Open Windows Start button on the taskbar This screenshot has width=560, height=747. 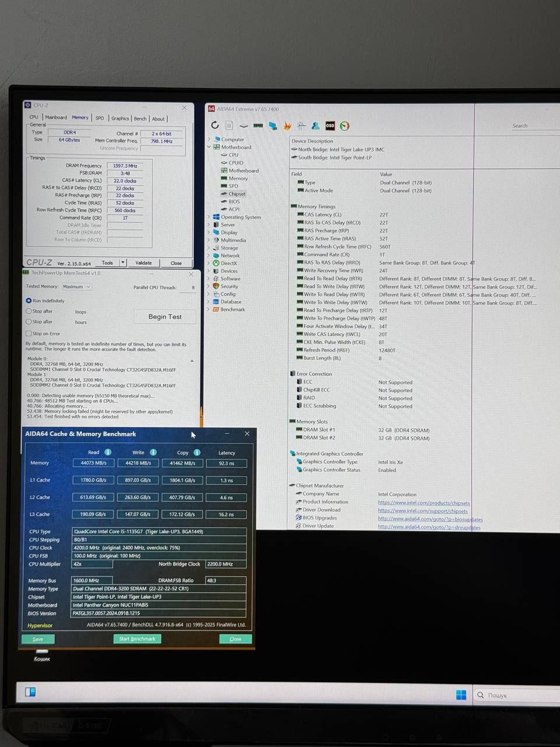coord(461,694)
